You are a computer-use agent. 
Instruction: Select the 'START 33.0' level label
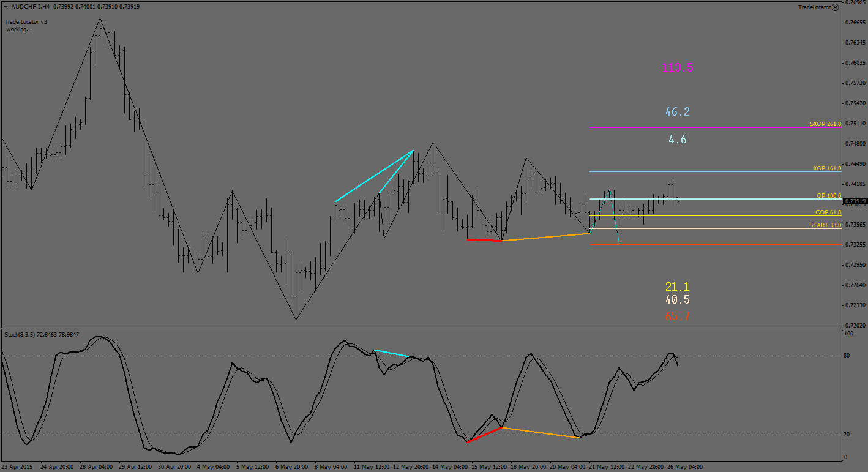(x=825, y=225)
